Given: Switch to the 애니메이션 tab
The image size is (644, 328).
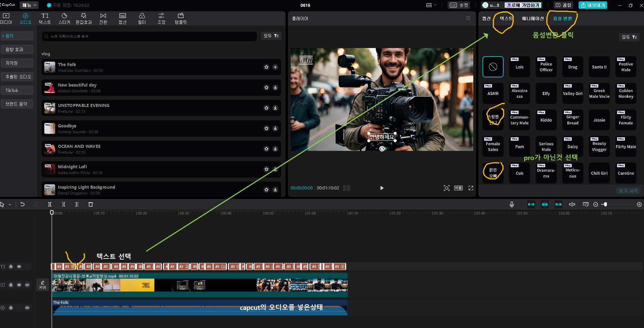Looking at the screenshot, I should tap(533, 19).
